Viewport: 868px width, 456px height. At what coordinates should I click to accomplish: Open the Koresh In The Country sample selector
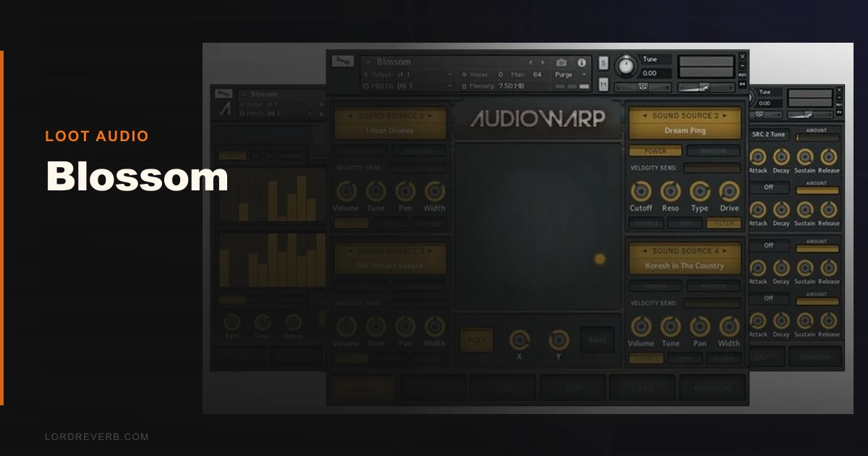pos(685,266)
